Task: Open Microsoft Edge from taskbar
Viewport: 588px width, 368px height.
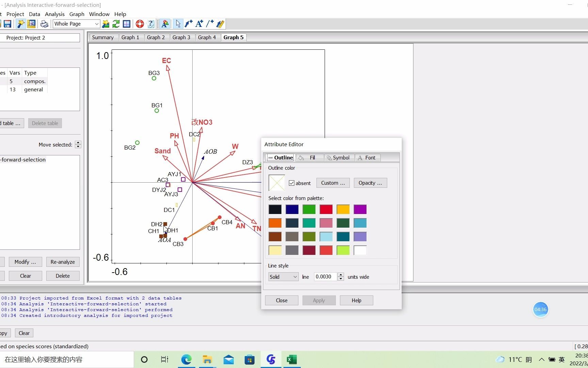Action: tap(186, 359)
